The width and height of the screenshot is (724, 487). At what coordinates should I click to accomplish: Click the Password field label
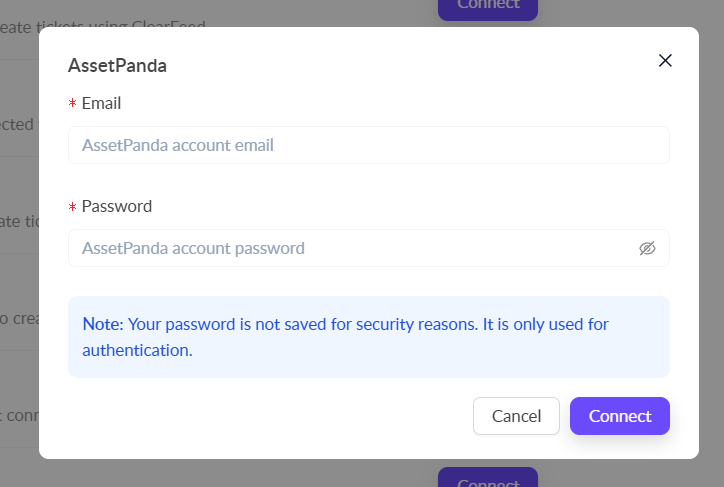(116, 206)
